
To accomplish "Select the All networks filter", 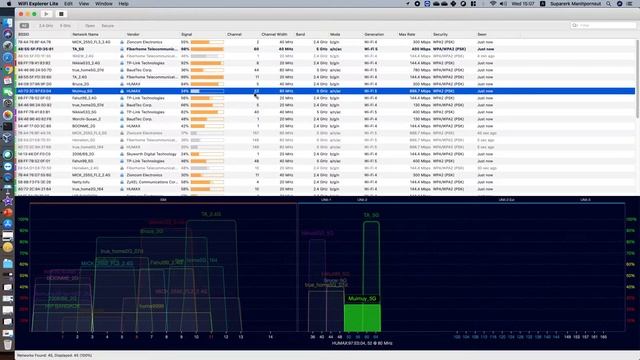I will point(24,26).
